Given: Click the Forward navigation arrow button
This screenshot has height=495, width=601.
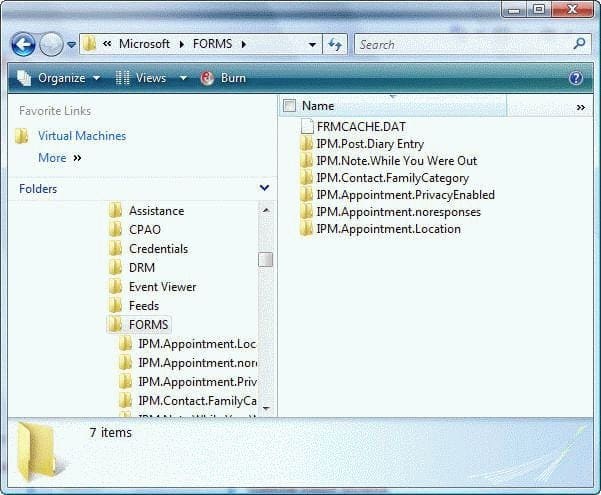Looking at the screenshot, I should 51,44.
